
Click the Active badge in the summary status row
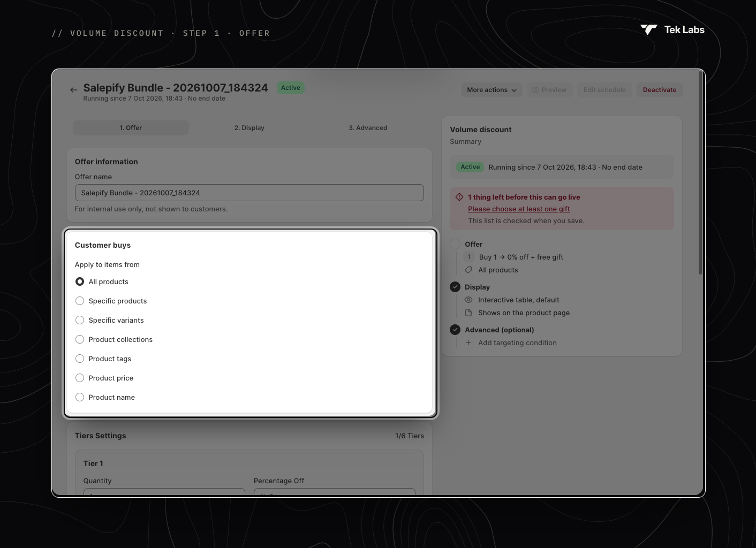tap(470, 167)
